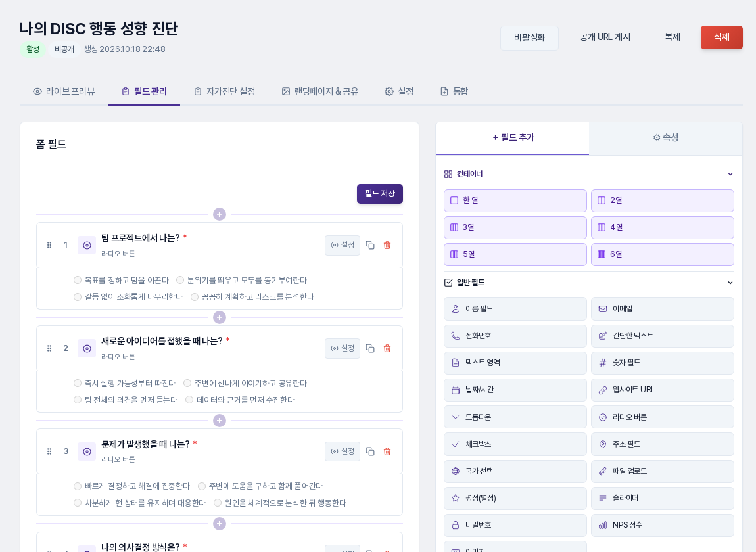Open the 통합 tab
The height and width of the screenshot is (552, 756).
(454, 91)
